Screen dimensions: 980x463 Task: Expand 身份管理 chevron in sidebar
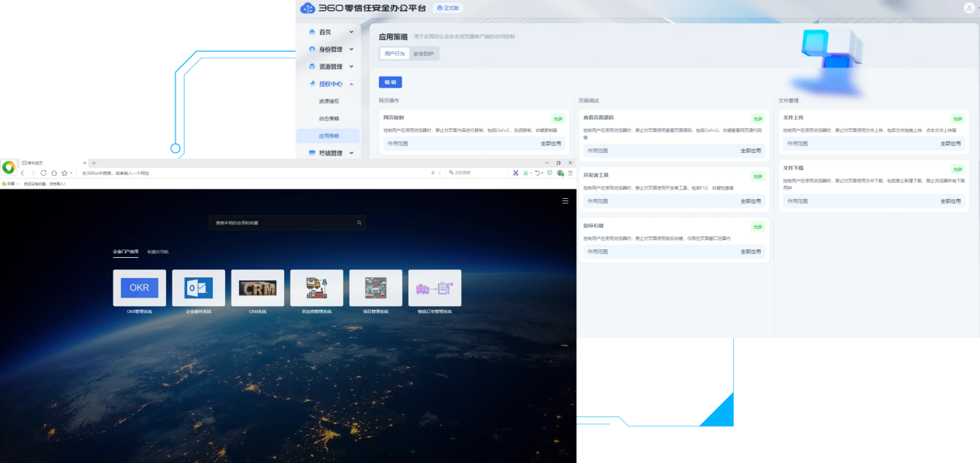pyautogui.click(x=352, y=49)
